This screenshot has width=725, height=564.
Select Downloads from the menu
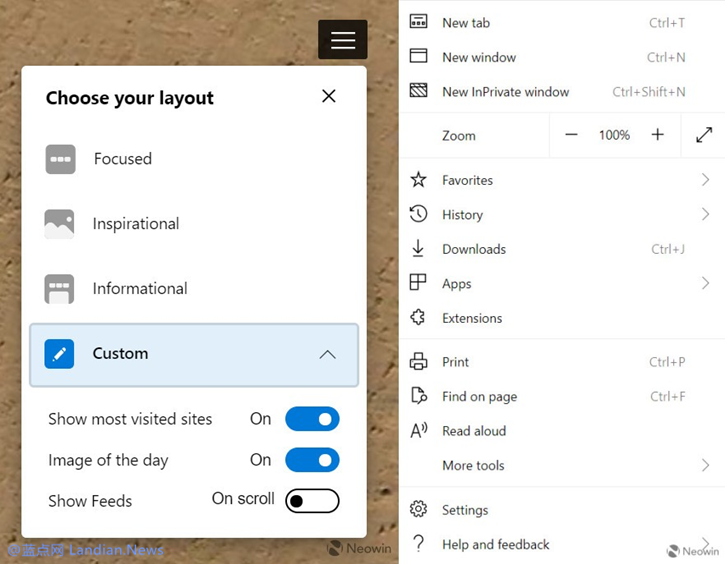(x=474, y=249)
